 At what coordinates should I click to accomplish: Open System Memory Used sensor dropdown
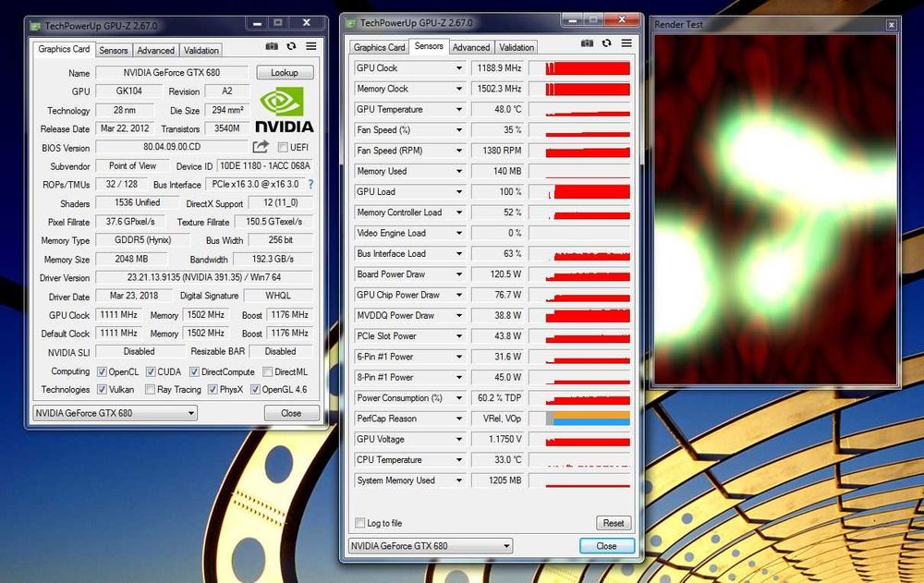pyautogui.click(x=459, y=481)
